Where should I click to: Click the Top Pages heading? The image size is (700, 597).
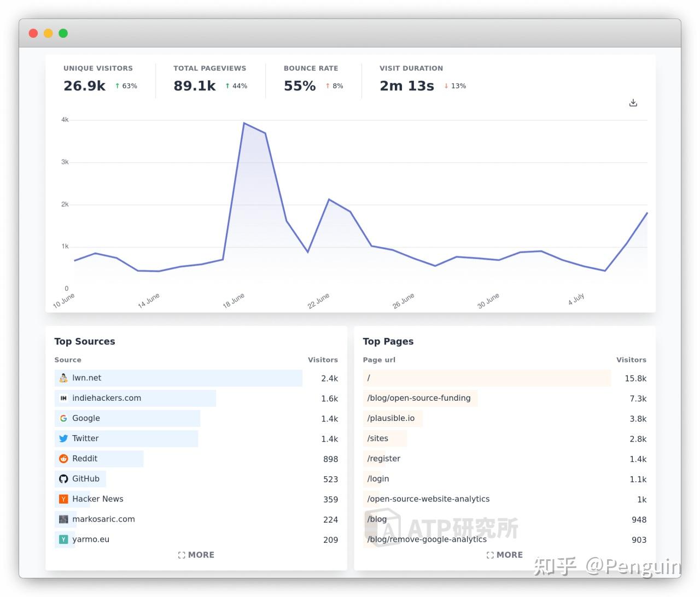388,341
